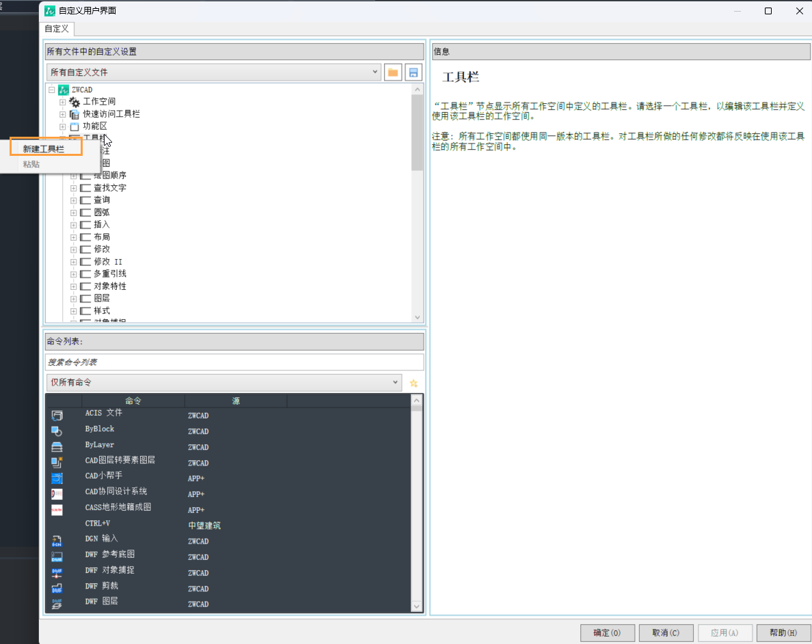
Task: Expand the 功能区 tree node
Action: [63, 126]
